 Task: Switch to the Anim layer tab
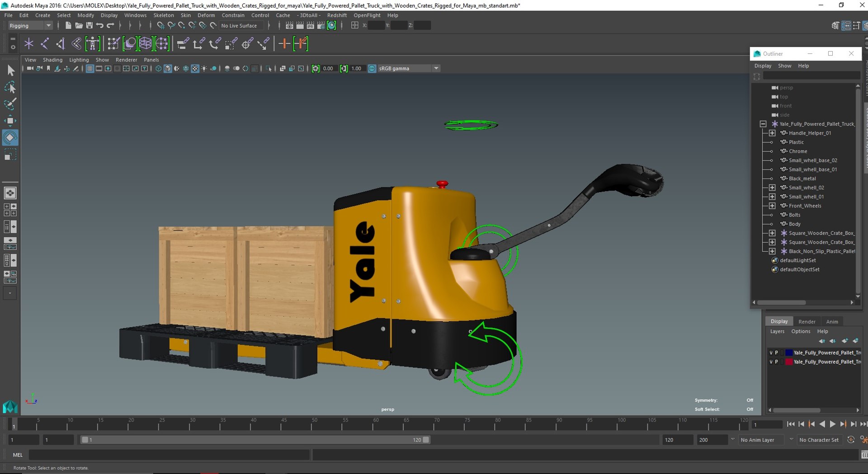[x=832, y=322]
